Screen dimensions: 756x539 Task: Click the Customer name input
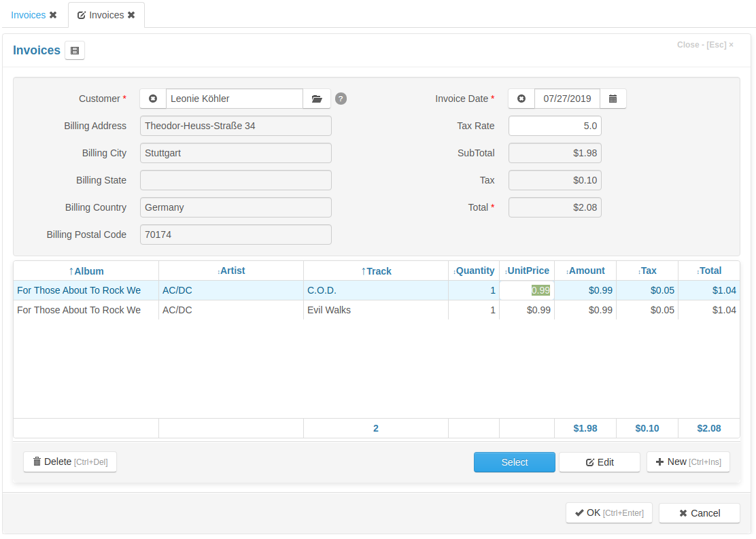click(235, 99)
